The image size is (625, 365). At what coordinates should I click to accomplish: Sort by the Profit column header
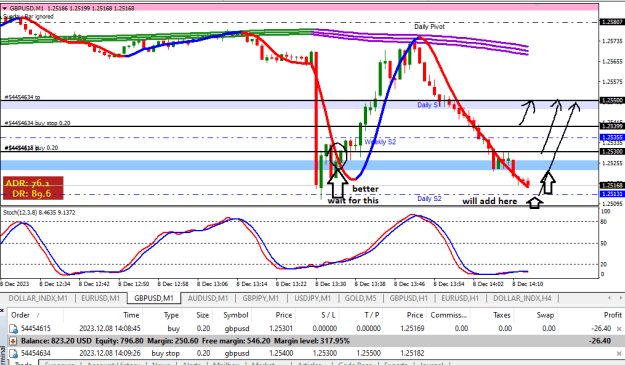point(612,315)
